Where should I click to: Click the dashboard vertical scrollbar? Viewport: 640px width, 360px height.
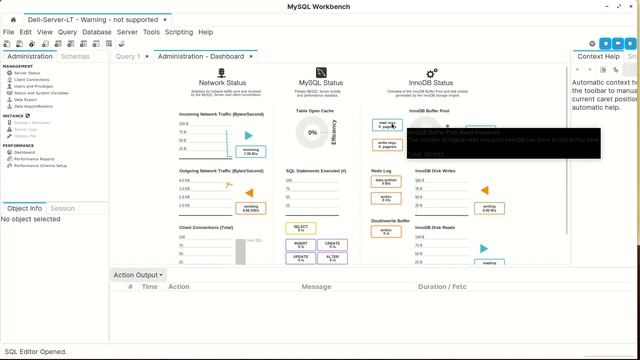coord(567,151)
